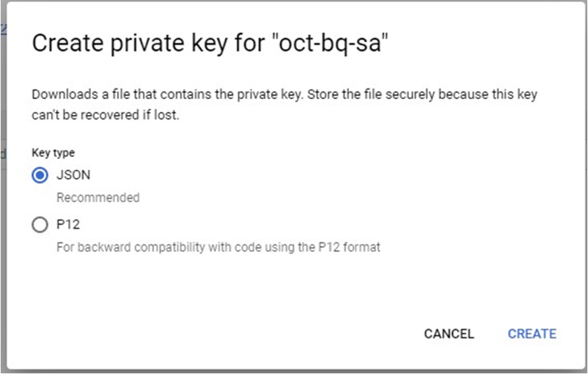Image resolution: width=588 pixels, height=374 pixels.
Task: Click the partially hidden link behind the dialog
Action: pyautogui.click(x=3, y=28)
